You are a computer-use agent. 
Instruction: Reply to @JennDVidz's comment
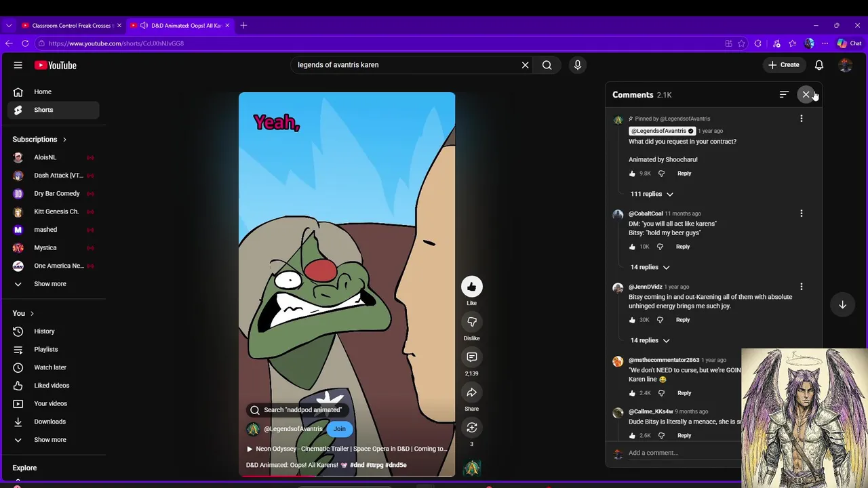pos(683,320)
